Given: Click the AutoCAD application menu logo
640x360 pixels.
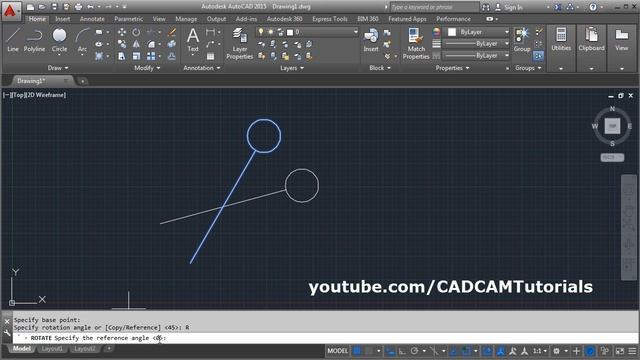Looking at the screenshot, I should [10, 11].
